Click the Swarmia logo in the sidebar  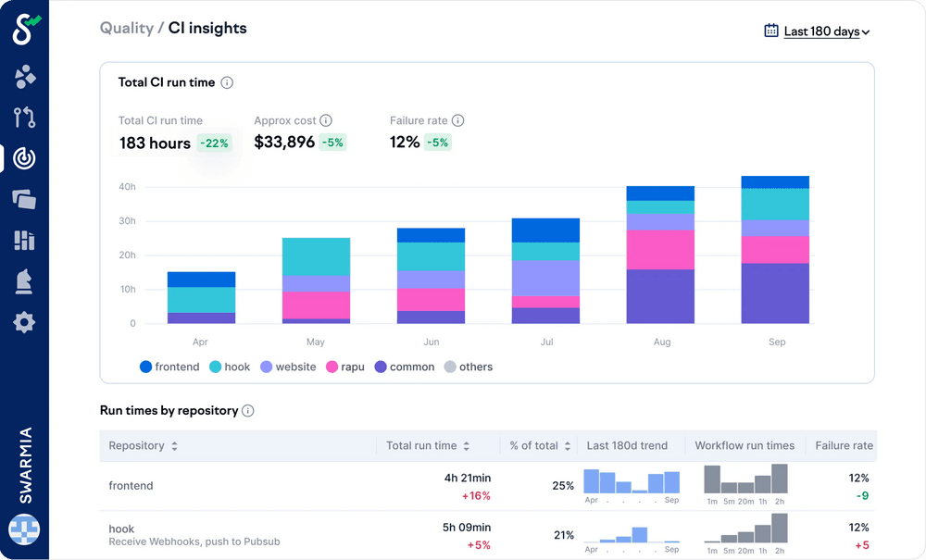pos(25,30)
